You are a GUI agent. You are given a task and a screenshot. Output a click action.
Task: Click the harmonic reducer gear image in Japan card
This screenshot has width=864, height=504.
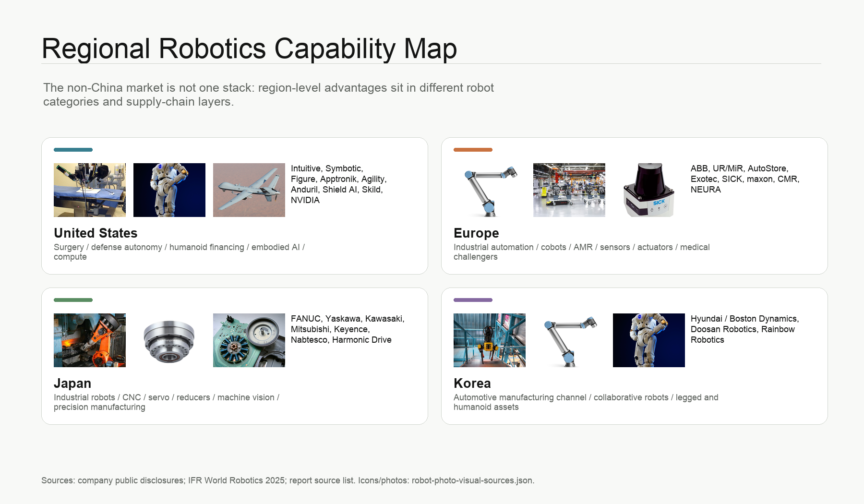point(169,340)
